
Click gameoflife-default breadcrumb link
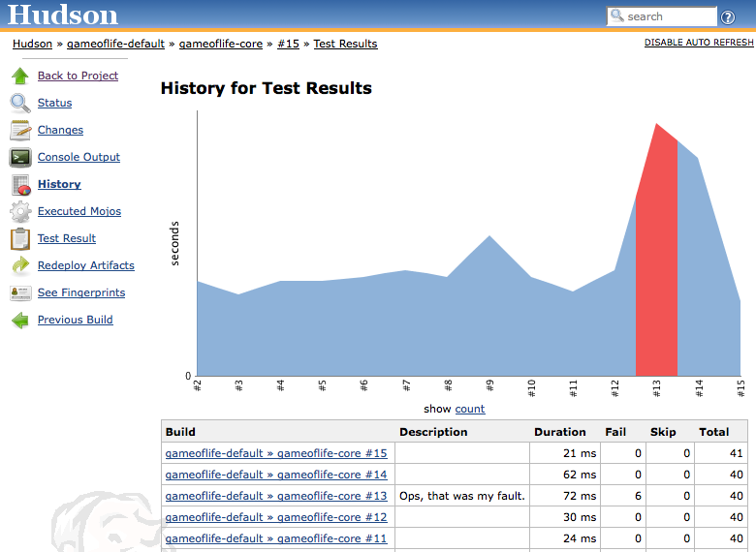click(x=115, y=44)
